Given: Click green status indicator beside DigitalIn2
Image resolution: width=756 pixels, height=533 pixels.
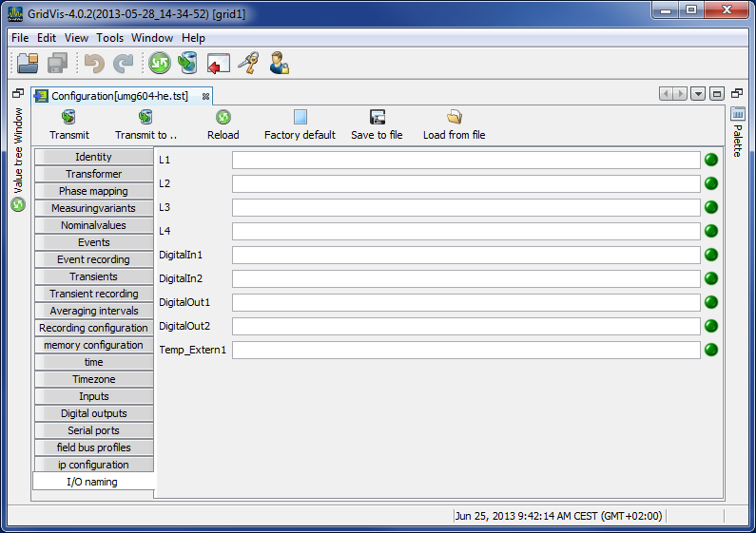Looking at the screenshot, I should pyautogui.click(x=711, y=278).
